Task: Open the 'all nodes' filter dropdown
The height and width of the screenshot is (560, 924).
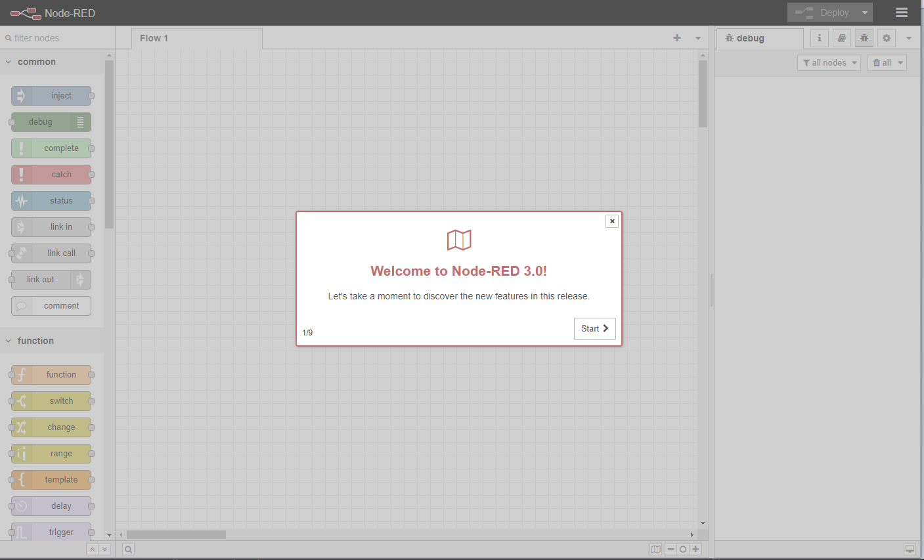Action: 829,62
